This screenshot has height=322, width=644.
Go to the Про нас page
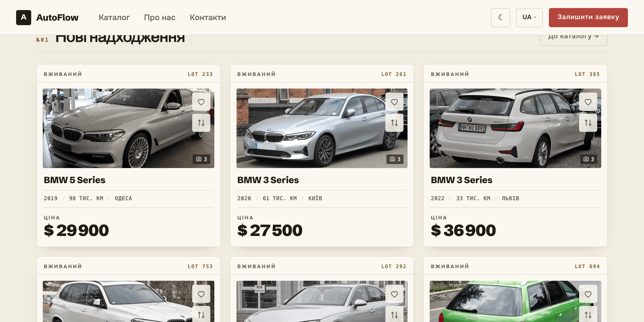[x=160, y=18]
